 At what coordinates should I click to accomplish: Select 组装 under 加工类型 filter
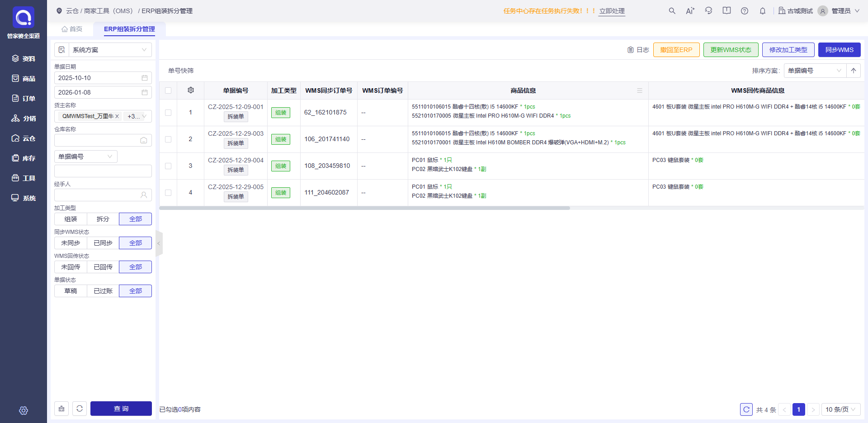tap(71, 219)
